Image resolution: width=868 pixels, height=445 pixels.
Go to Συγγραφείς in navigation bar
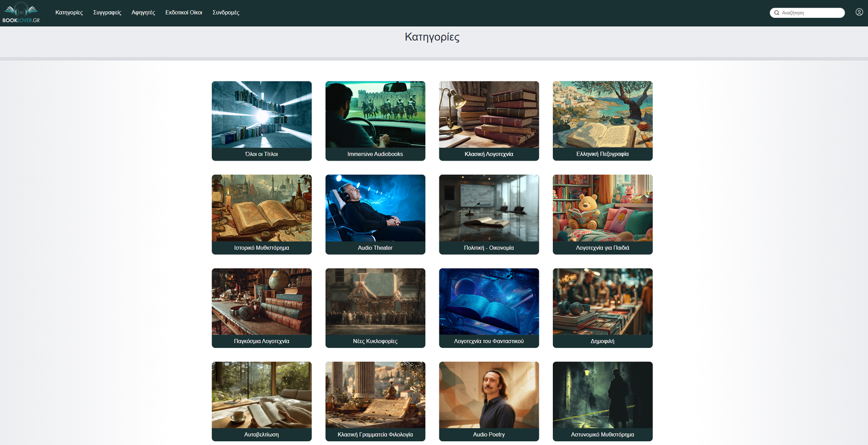(x=107, y=12)
